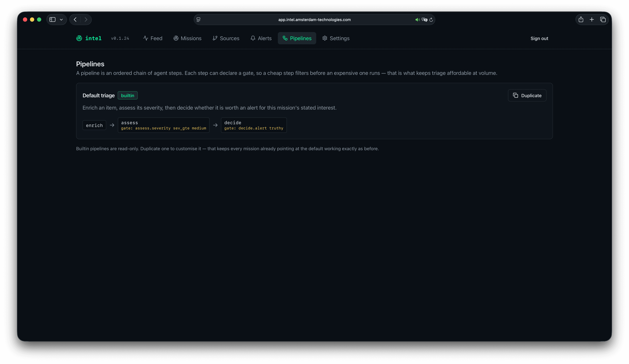Image resolution: width=629 pixels, height=364 pixels.
Task: Duplicate the Default triage pipeline
Action: point(527,95)
